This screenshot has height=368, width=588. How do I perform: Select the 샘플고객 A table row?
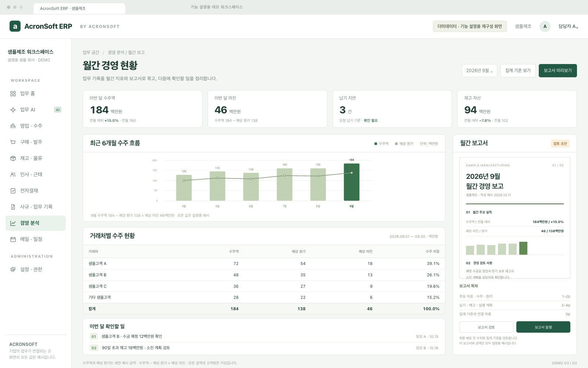(264, 263)
